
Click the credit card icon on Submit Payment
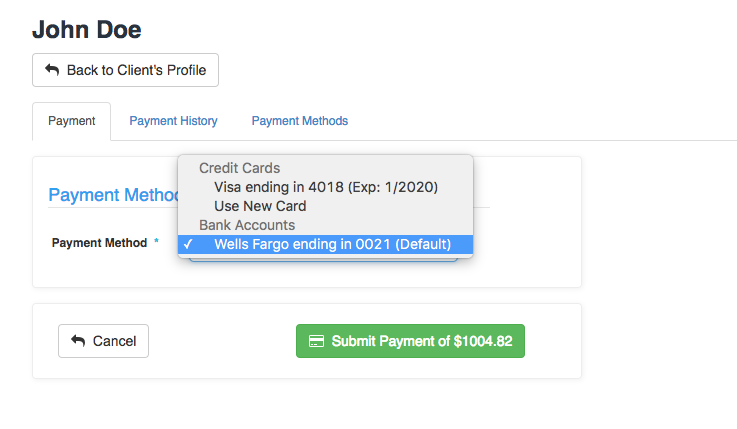pos(316,341)
